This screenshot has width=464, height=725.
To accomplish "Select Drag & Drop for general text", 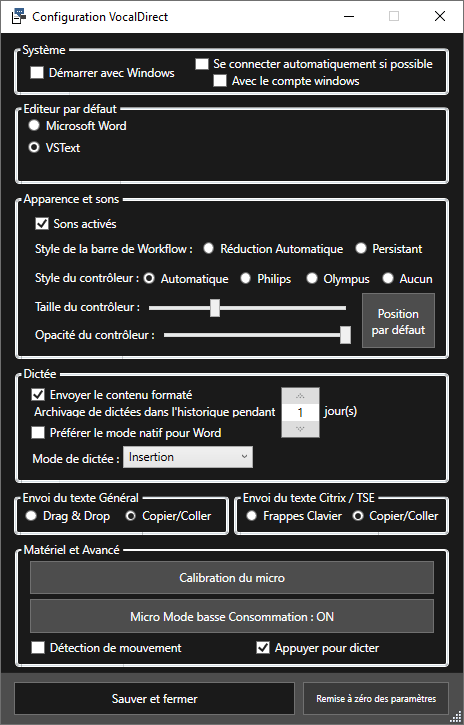I will click(x=31, y=516).
